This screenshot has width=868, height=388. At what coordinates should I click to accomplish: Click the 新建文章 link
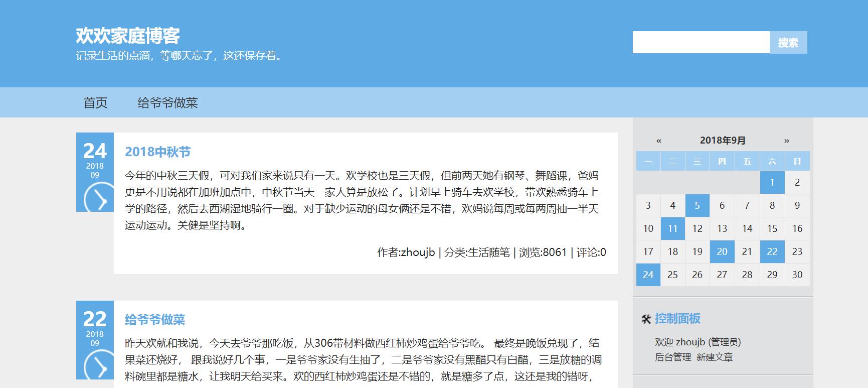[x=715, y=357]
